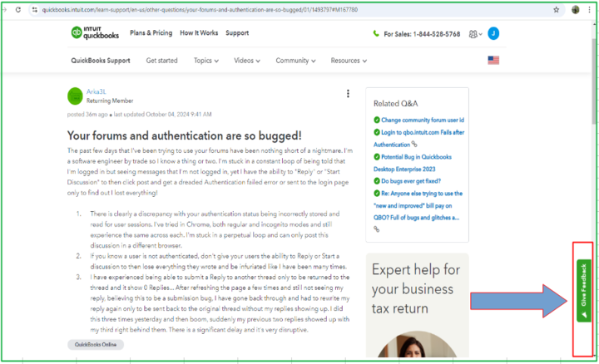
Task: Open Chrome three-dot menu
Action: point(590,9)
